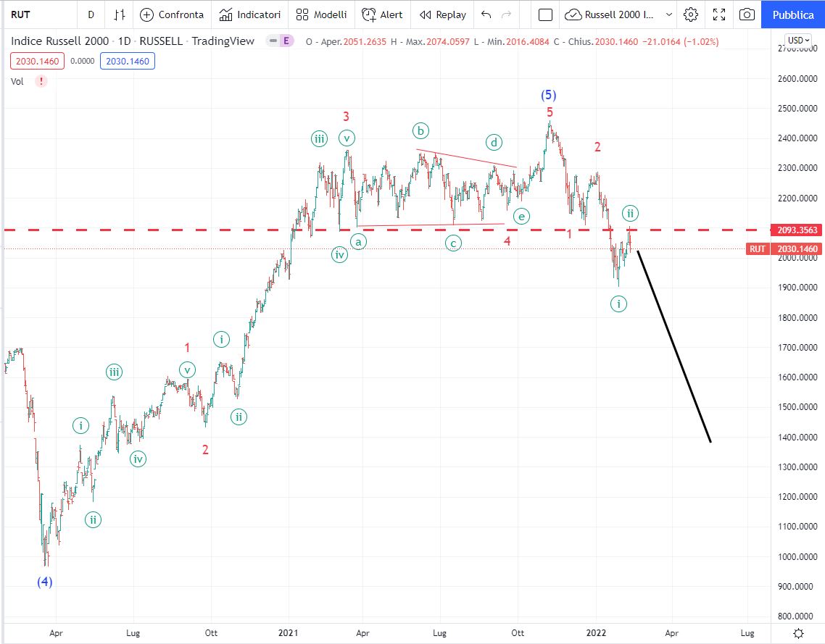Click the Indice Russell 2000 chart title

(x=133, y=41)
